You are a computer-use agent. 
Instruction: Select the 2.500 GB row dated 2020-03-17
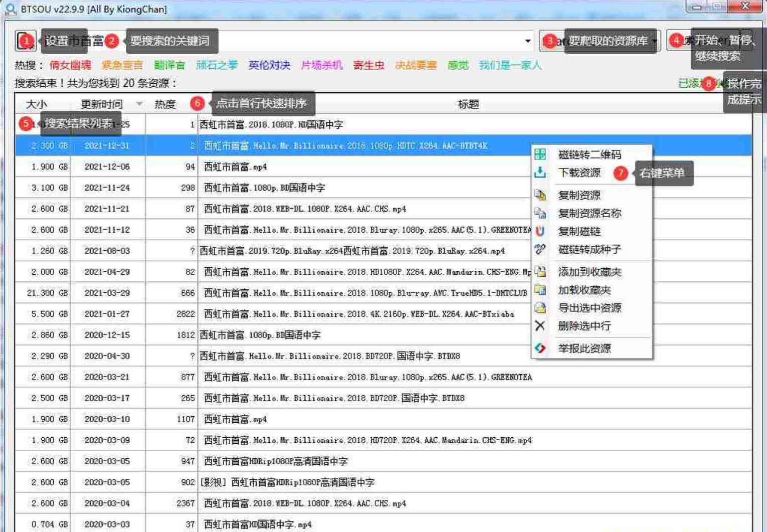coord(383,398)
